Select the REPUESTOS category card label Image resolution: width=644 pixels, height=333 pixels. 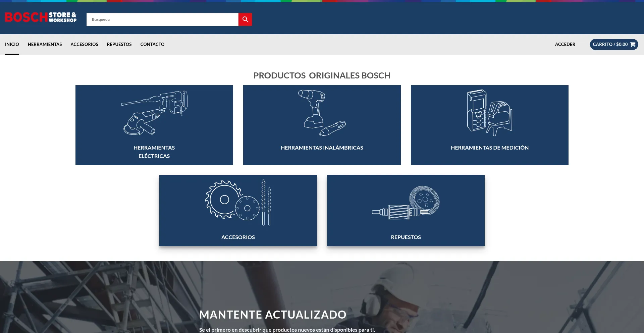click(406, 237)
